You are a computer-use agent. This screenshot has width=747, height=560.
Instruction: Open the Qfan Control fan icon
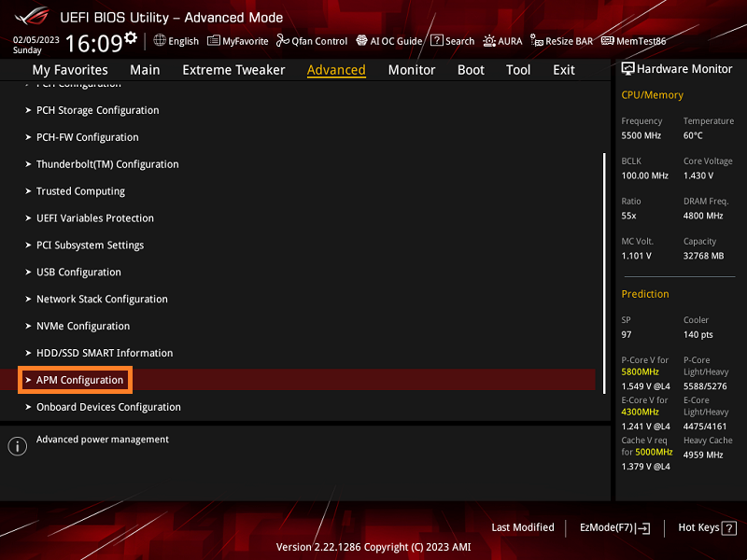(x=283, y=40)
